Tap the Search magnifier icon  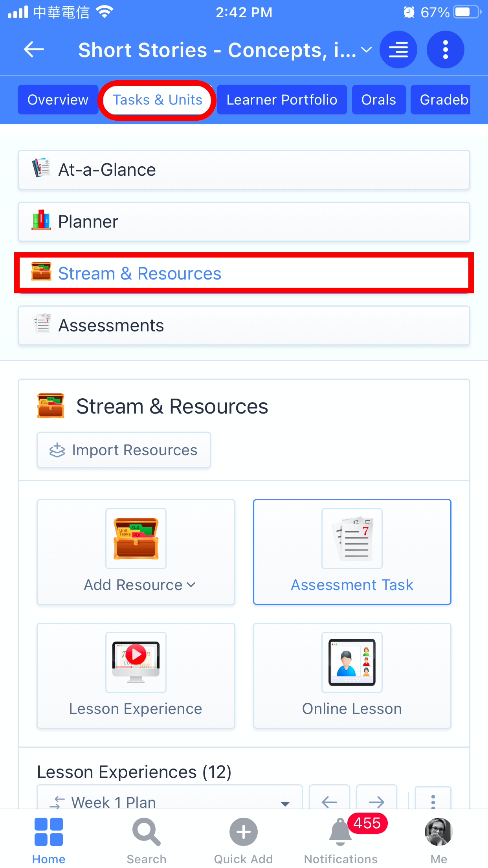(146, 832)
